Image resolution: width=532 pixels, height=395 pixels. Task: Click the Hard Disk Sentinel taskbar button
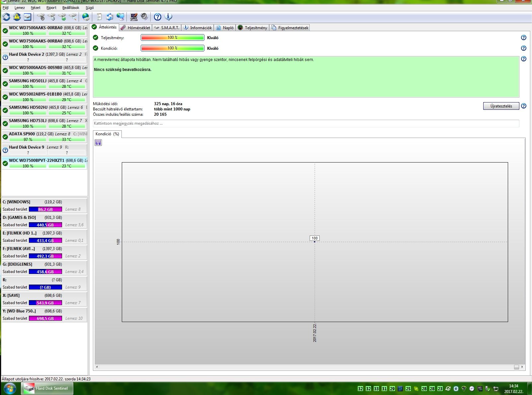coord(47,388)
